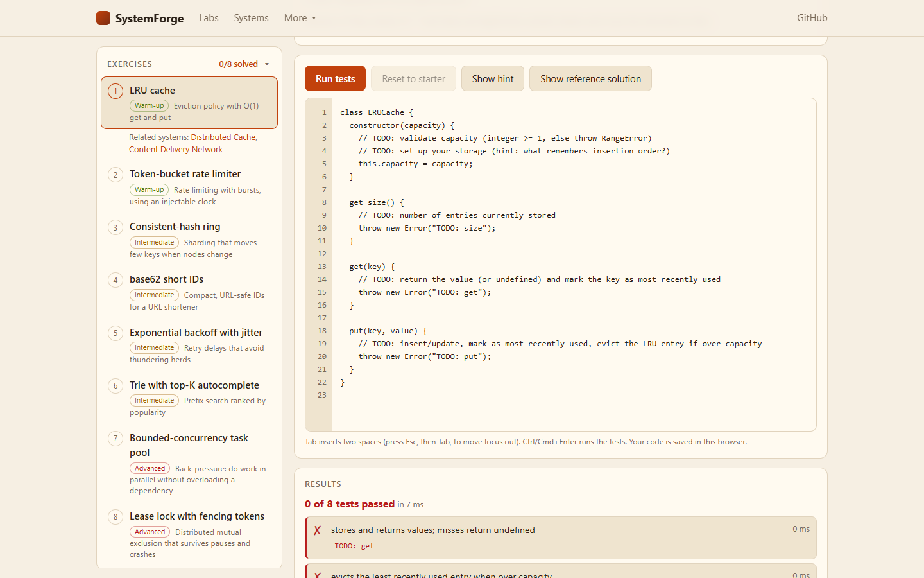Click Reset to starter button
Viewport: 924px width, 578px height.
pos(413,78)
